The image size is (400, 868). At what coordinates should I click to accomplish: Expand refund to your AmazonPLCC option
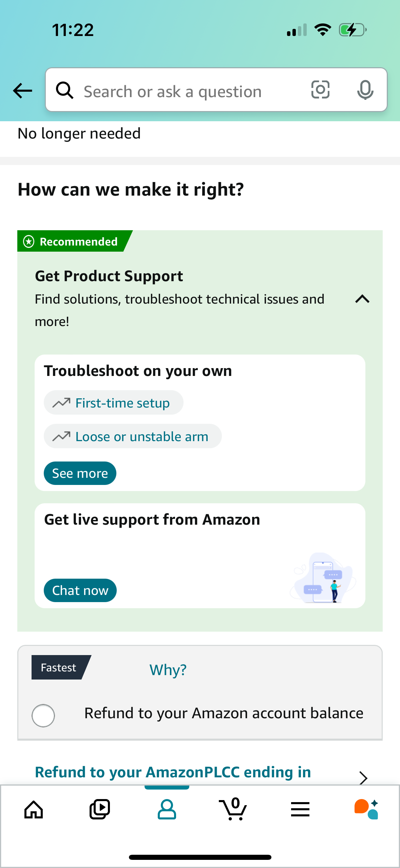363,778
